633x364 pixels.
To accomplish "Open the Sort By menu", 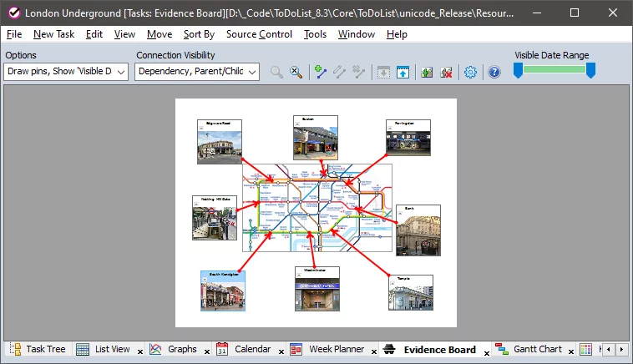I will pyautogui.click(x=199, y=34).
